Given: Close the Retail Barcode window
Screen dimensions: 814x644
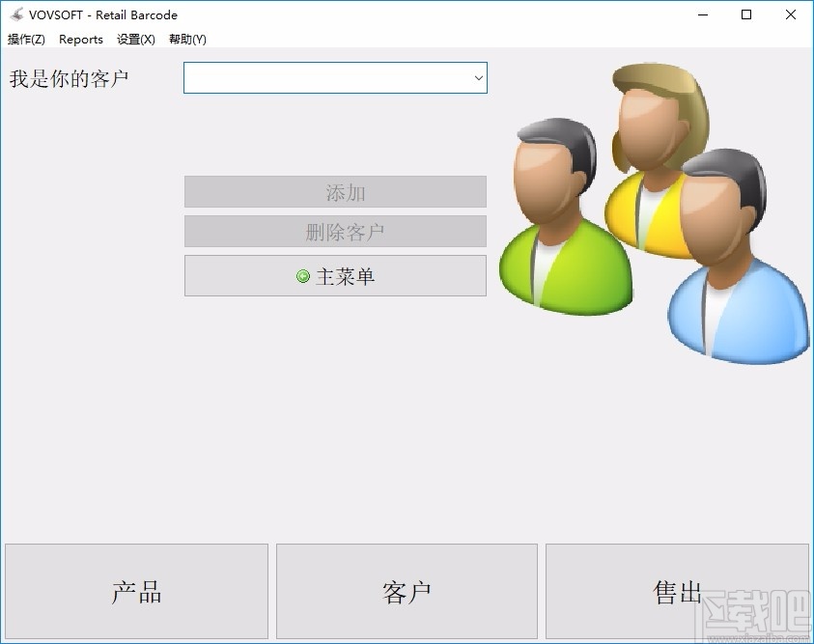Looking at the screenshot, I should pos(790,14).
